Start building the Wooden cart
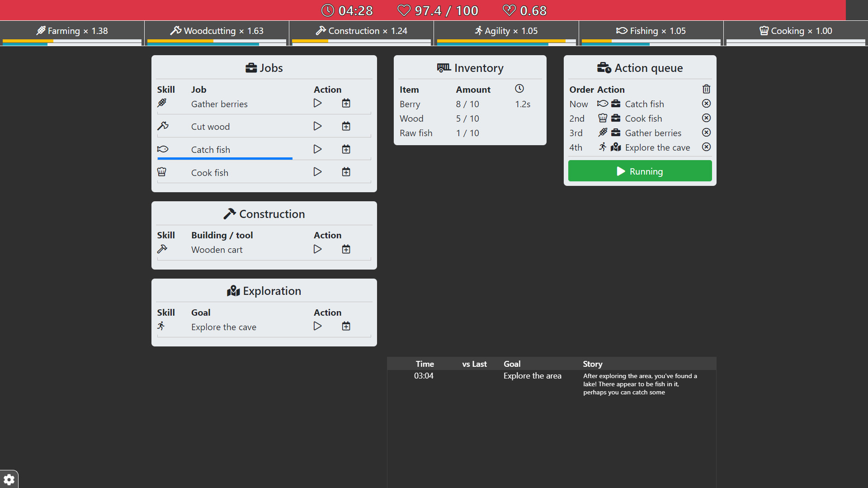Image resolution: width=868 pixels, height=488 pixels. [x=318, y=249]
